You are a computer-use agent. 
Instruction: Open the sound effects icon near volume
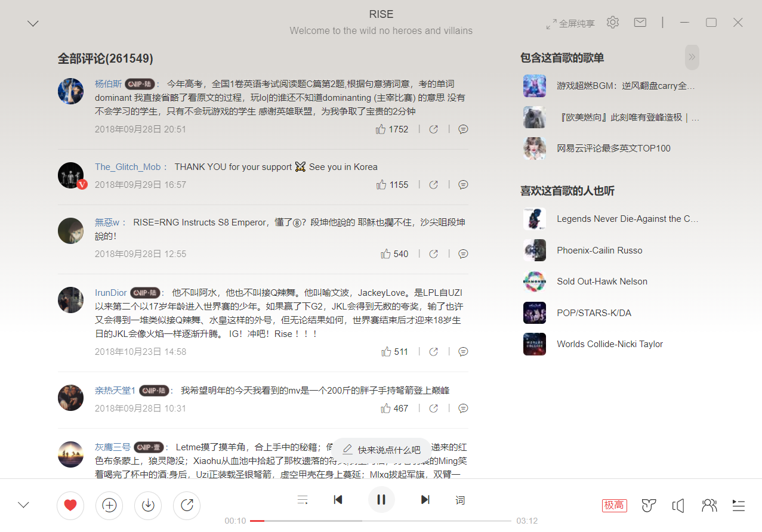click(649, 505)
